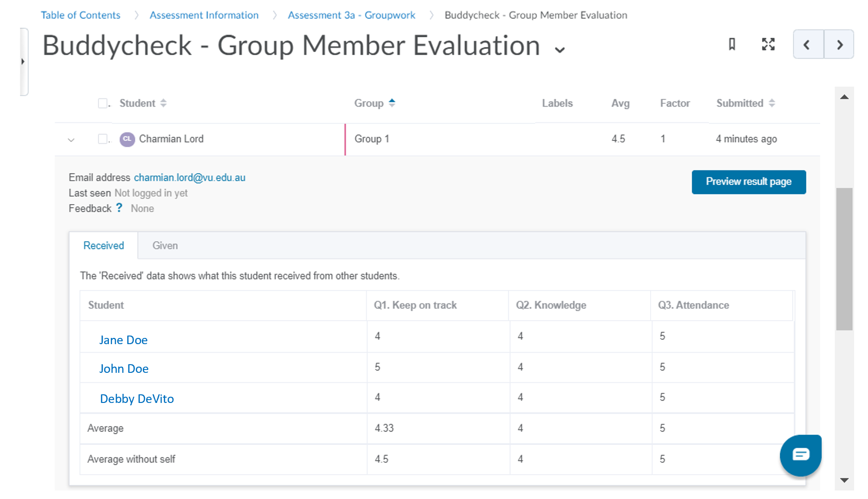Open the Table of Contents breadcrumb
This screenshot has width=868, height=499.
pyautogui.click(x=81, y=15)
